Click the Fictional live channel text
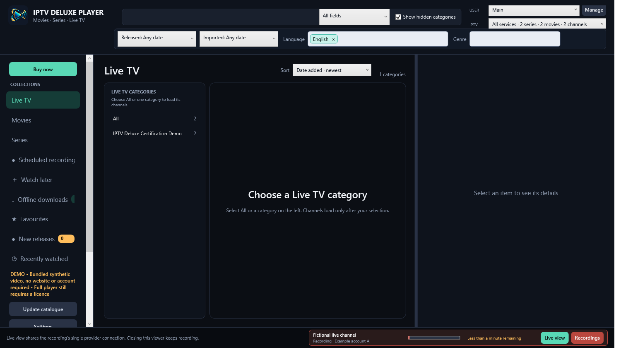The image size is (621, 364). [335, 335]
